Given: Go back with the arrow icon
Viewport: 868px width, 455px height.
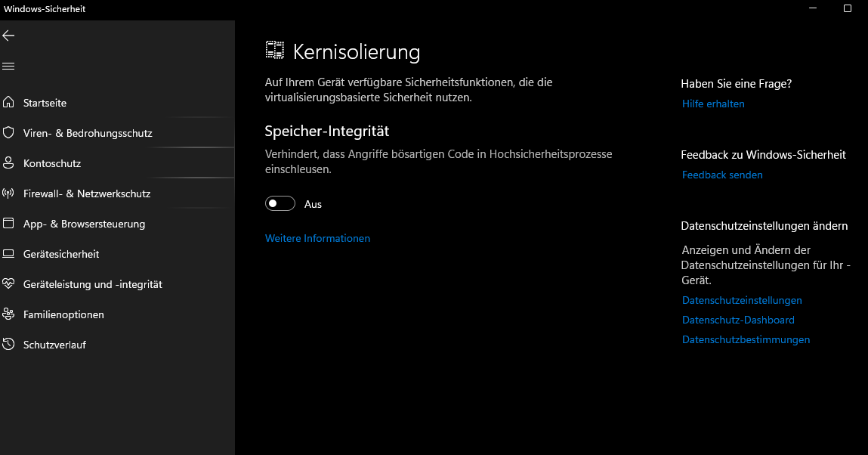Looking at the screenshot, I should [8, 36].
